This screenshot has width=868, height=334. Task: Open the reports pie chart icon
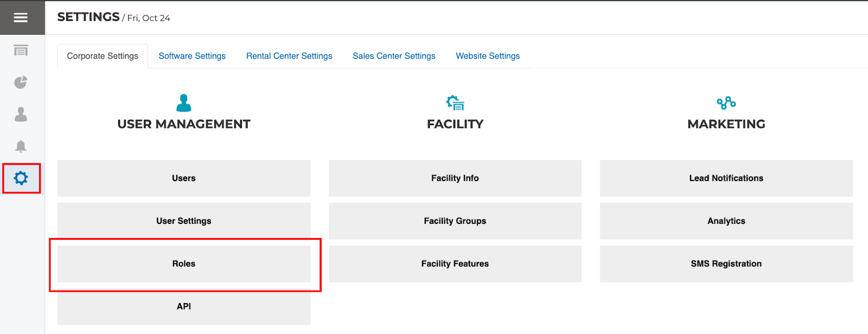21,82
